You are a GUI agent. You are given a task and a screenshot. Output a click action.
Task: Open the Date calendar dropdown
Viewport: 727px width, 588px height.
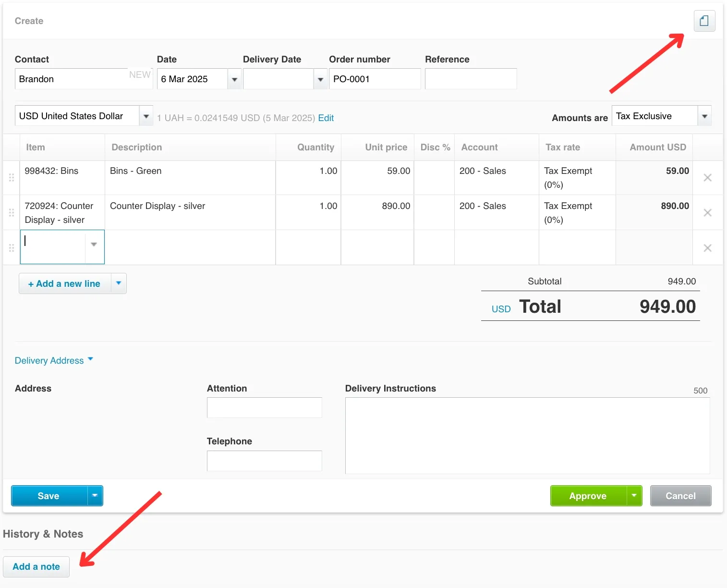[x=234, y=79]
